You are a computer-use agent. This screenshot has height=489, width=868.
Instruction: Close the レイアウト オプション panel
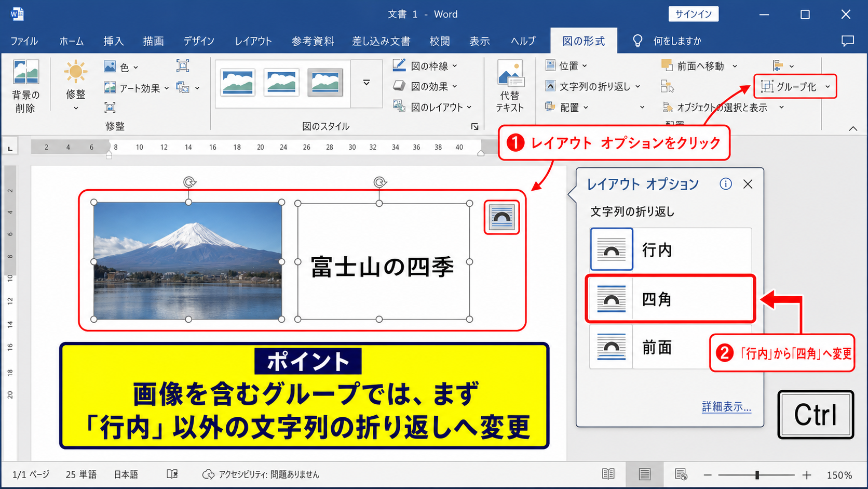click(748, 184)
